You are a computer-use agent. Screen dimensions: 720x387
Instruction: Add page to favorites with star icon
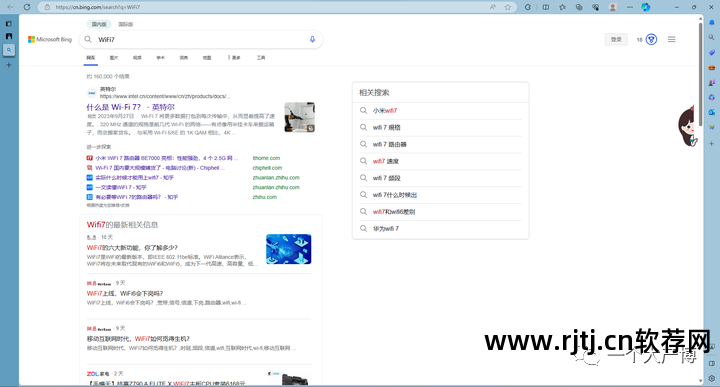click(x=507, y=7)
